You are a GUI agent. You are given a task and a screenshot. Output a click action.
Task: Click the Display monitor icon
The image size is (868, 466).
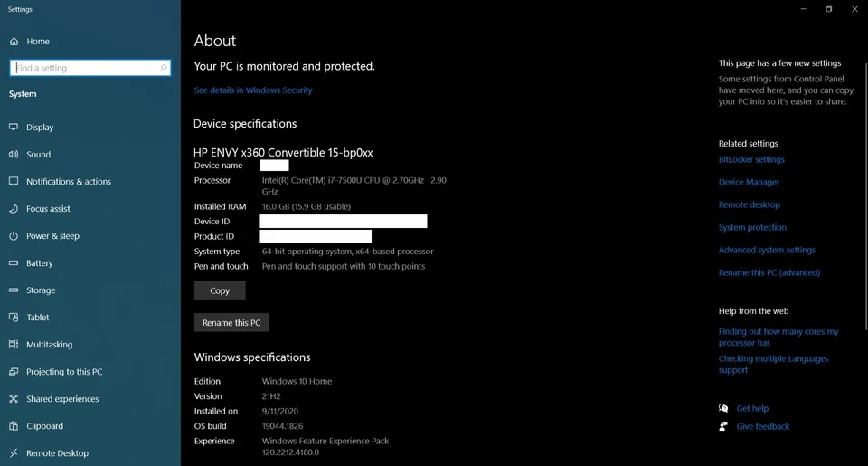point(14,127)
